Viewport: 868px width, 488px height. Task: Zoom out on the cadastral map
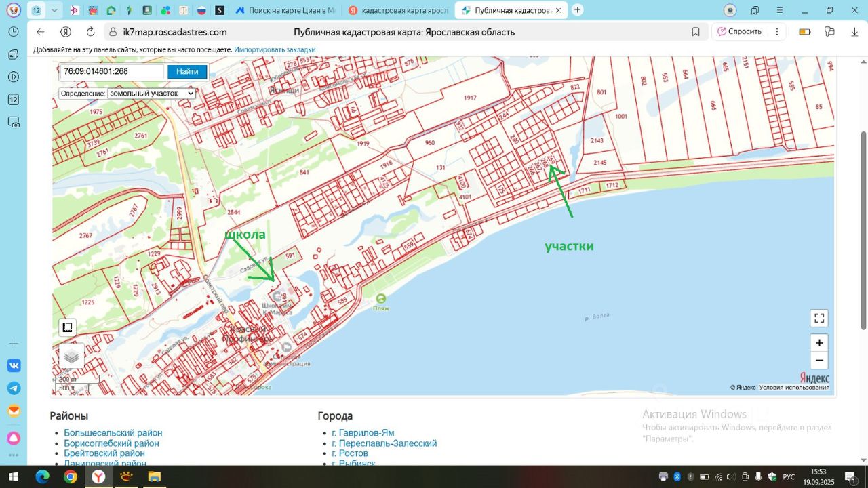click(818, 361)
